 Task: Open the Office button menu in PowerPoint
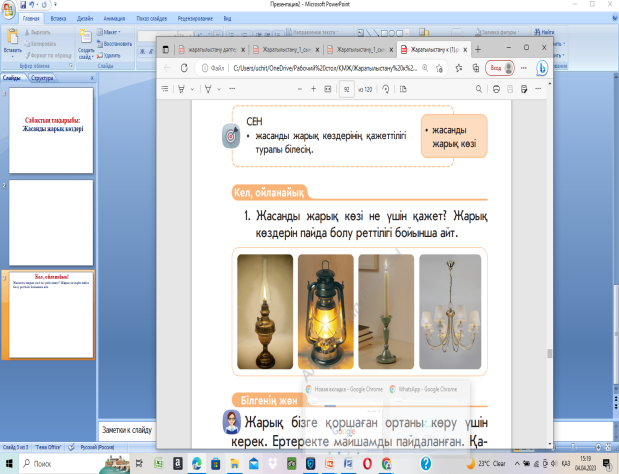tap(8, 9)
